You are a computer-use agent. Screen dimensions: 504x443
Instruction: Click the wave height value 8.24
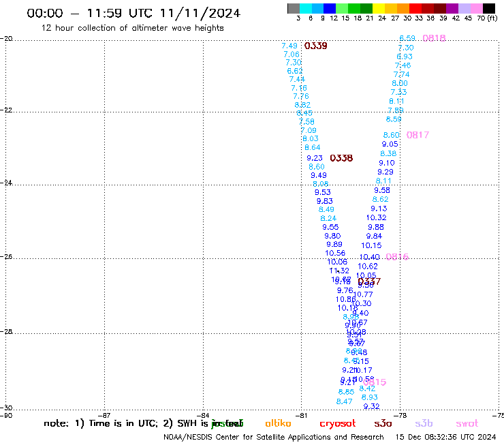tap(328, 219)
